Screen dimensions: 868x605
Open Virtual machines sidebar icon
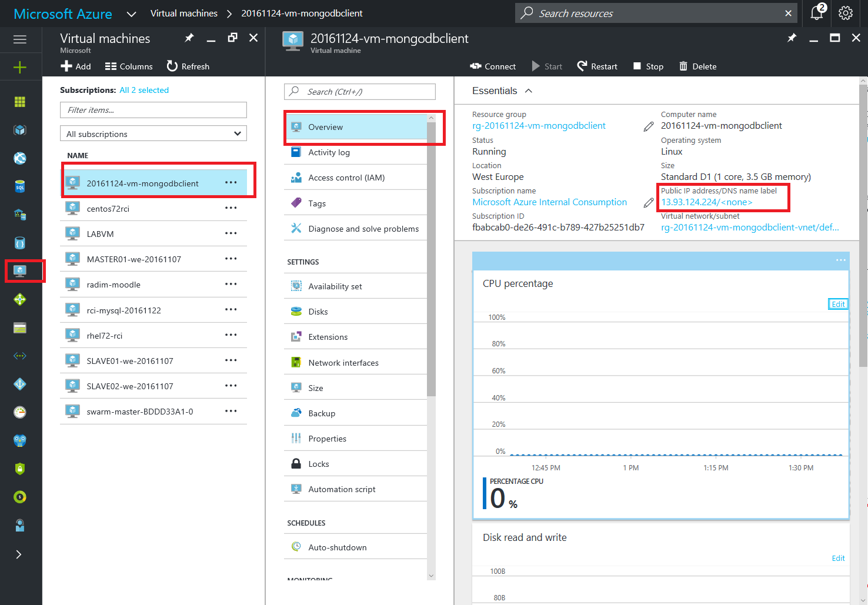click(20, 271)
